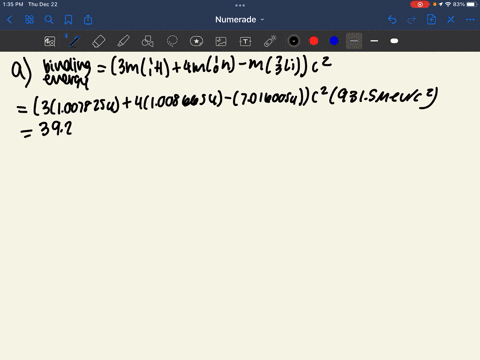
Task: Choose the blue pen color
Action: coord(334,41)
